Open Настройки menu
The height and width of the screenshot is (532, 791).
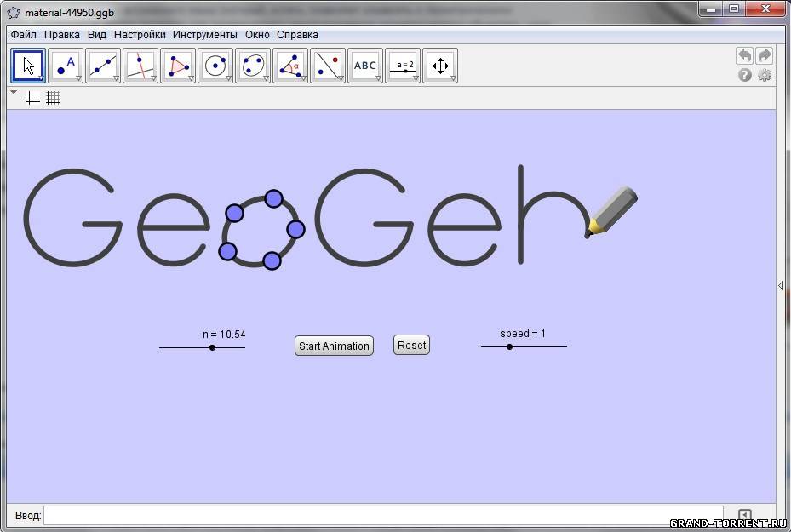(x=140, y=35)
